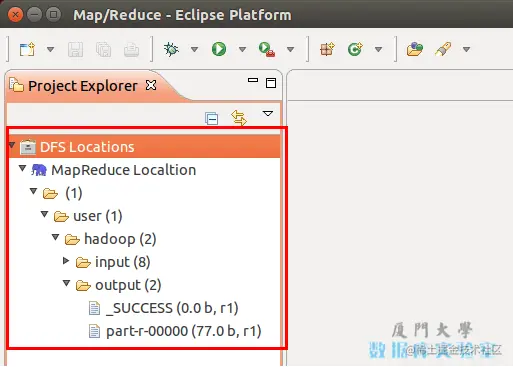513x367 pixels.
Task: Toggle Link with Editor arrows icon
Action: [239, 118]
